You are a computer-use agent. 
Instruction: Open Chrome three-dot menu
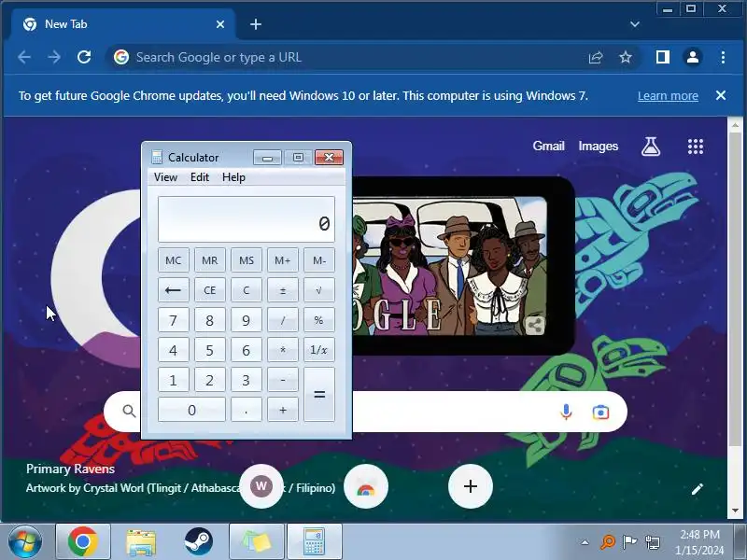[723, 57]
